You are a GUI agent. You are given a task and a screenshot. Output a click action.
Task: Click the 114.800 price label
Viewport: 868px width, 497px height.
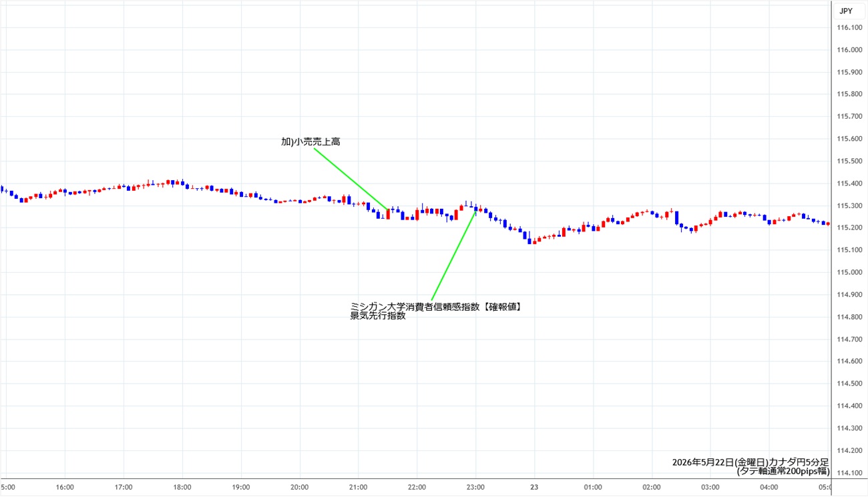(849, 317)
